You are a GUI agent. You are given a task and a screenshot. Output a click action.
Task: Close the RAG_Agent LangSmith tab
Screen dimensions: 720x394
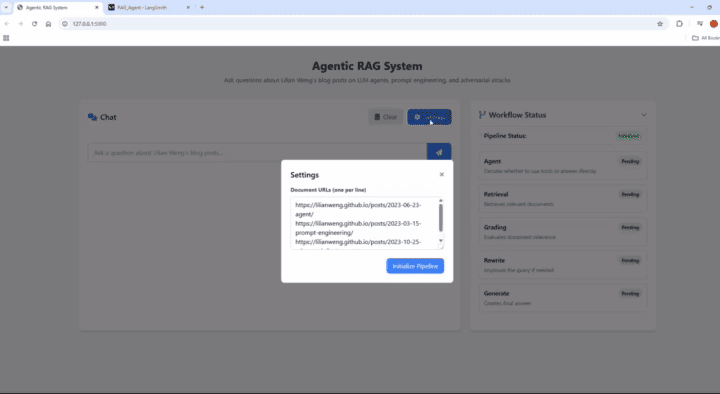(x=188, y=7)
